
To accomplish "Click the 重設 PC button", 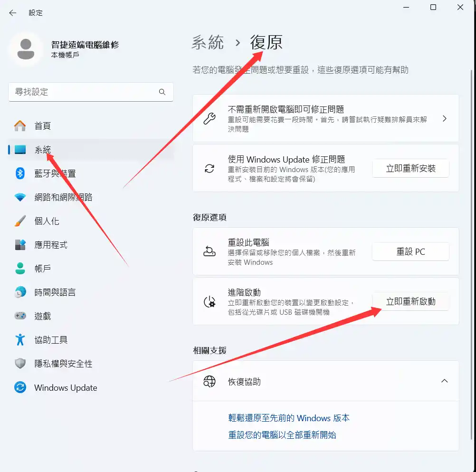I will (x=410, y=251).
